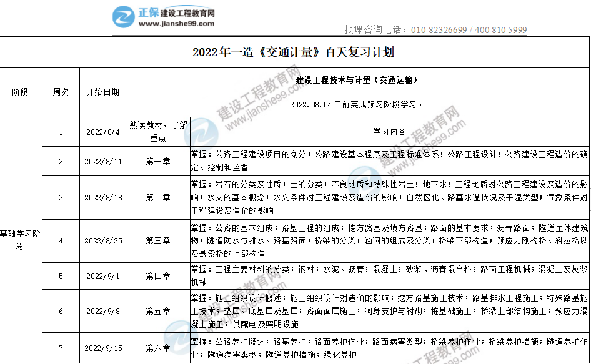Select the 2022年一造《交通计量》百天复习计划 title
The image size is (591, 364).
(294, 52)
